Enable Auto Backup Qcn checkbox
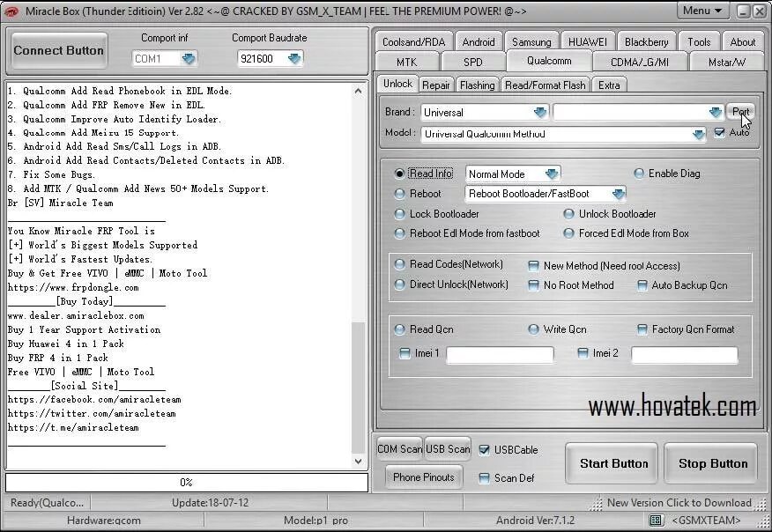Image resolution: width=772 pixels, height=532 pixels. tap(642, 285)
